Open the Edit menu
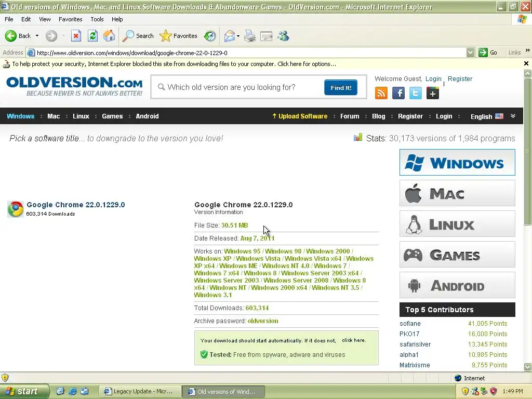 26,19
